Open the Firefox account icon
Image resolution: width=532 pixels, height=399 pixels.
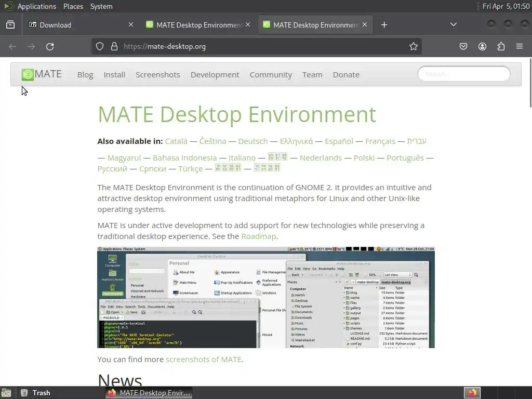(x=482, y=46)
